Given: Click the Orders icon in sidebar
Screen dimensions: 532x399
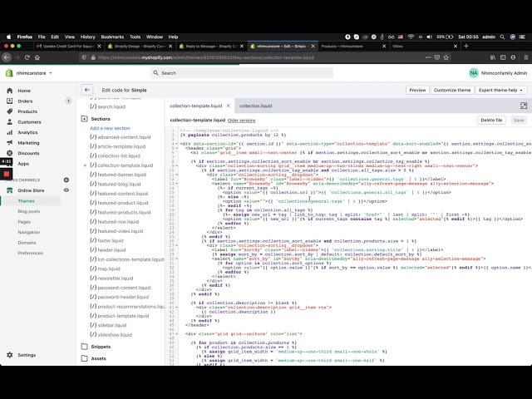Looking at the screenshot, I should (9, 101).
